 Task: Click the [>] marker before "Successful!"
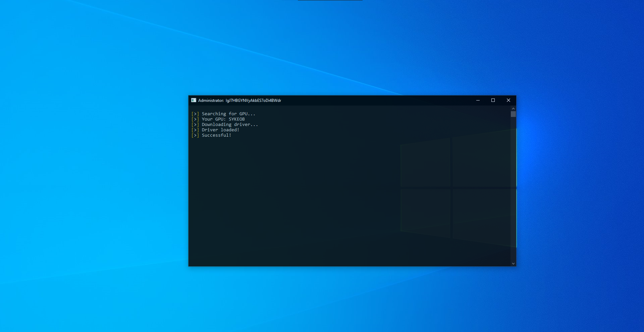195,135
